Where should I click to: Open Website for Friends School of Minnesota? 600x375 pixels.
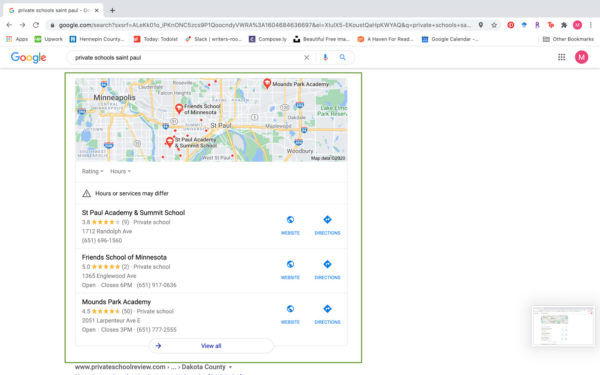pyautogui.click(x=290, y=269)
